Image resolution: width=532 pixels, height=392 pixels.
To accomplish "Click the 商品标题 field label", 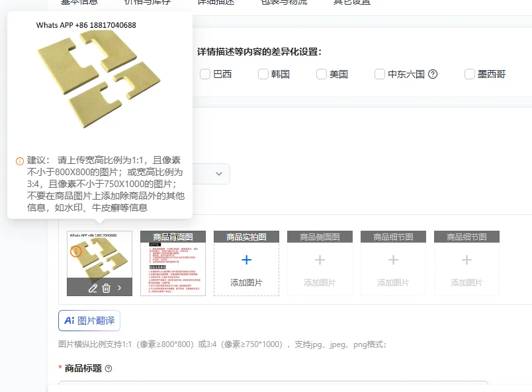I will tap(83, 368).
